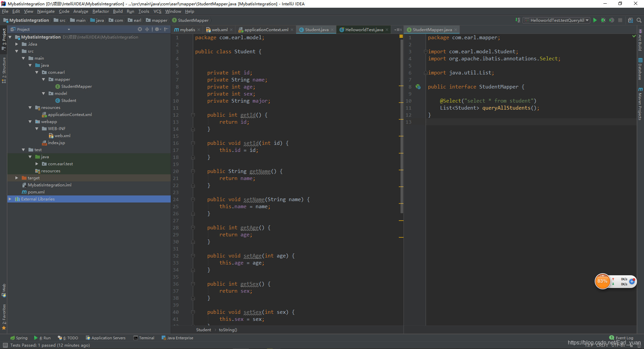The width and height of the screenshot is (644, 349).
Task: Open Application Servers tool window
Action: [x=106, y=338]
